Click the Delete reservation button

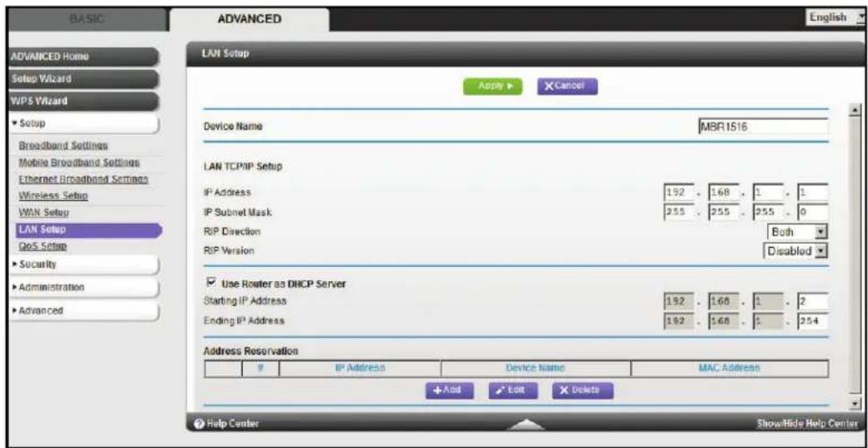click(583, 390)
